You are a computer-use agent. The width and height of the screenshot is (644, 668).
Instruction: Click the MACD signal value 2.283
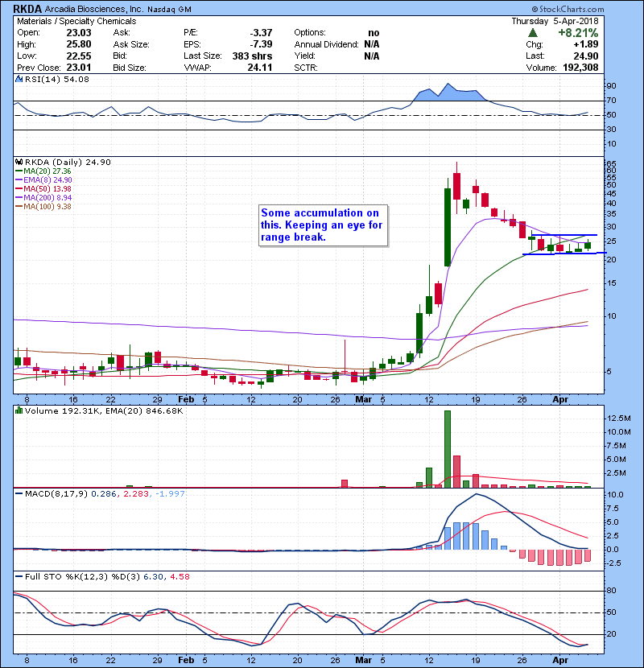point(136,494)
